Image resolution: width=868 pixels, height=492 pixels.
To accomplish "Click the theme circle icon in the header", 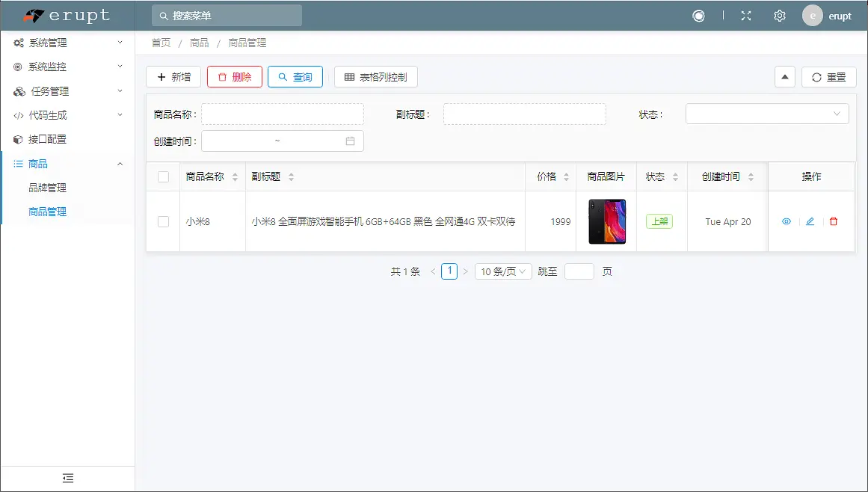I will [x=698, y=15].
